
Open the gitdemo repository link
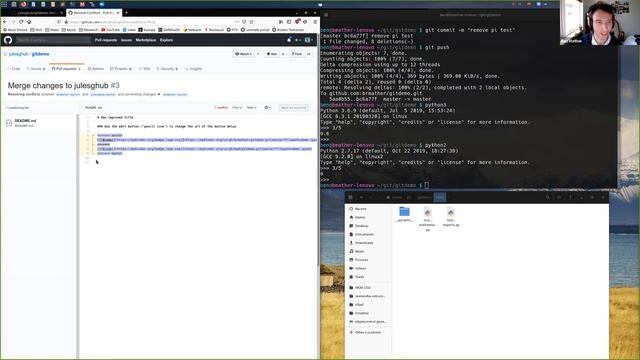pos(40,54)
